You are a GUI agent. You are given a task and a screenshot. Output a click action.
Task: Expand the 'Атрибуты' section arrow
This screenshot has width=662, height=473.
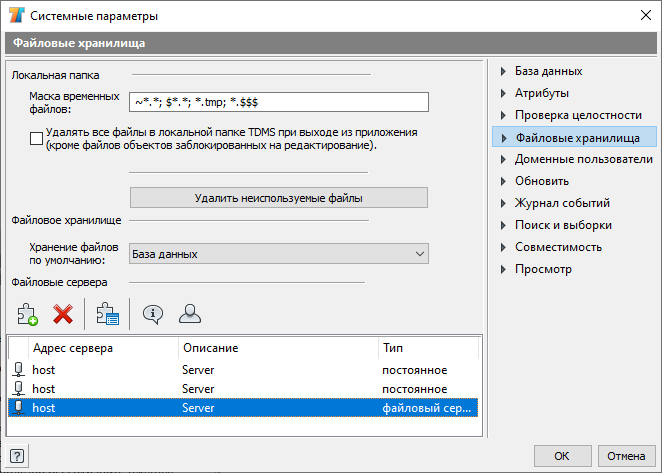click(x=503, y=93)
